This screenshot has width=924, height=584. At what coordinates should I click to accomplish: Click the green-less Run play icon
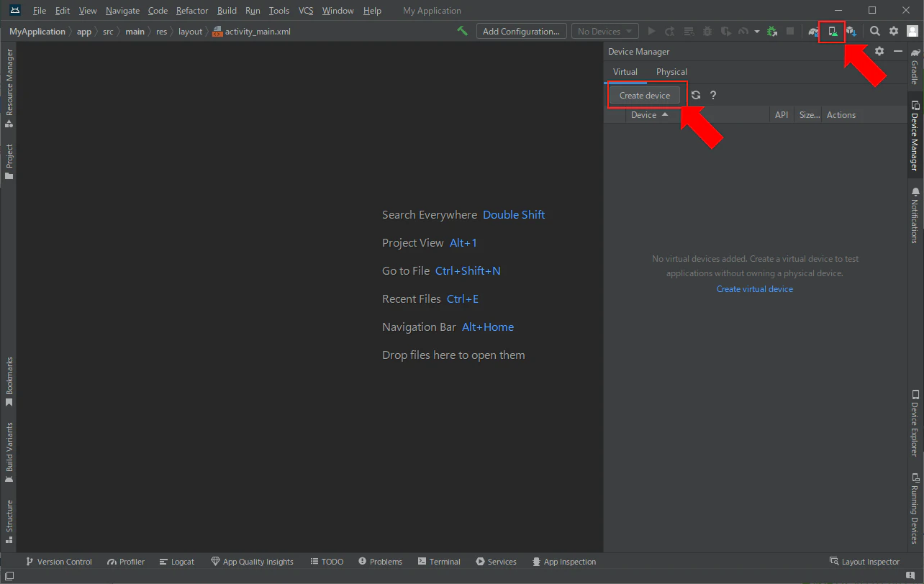[651, 31]
